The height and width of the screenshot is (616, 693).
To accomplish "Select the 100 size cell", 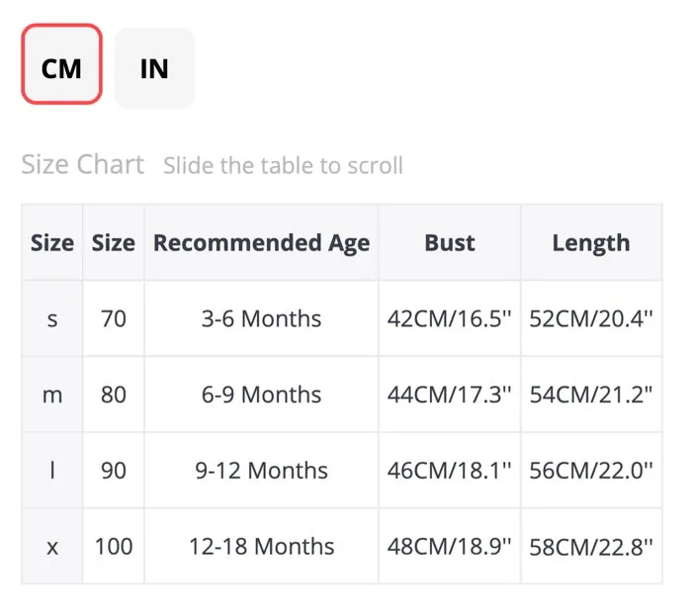I will pos(114,547).
